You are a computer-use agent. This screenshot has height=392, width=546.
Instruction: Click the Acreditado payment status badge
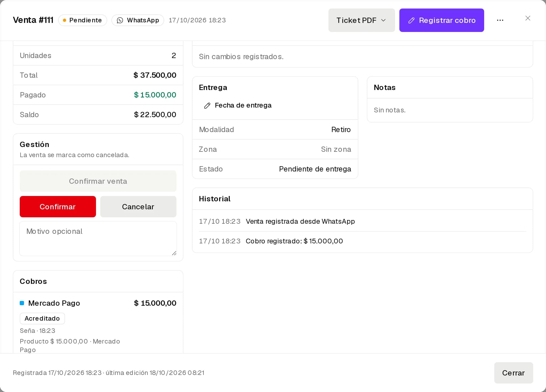(42, 318)
